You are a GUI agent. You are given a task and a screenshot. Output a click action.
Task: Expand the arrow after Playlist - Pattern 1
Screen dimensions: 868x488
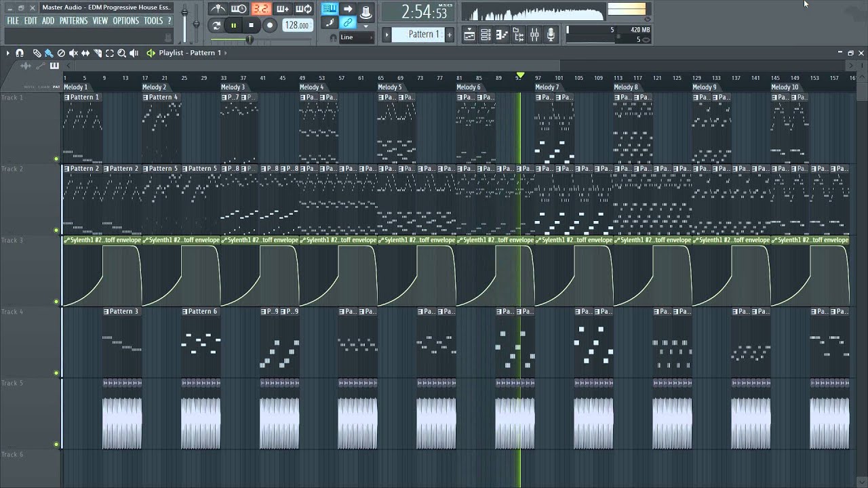(225, 53)
